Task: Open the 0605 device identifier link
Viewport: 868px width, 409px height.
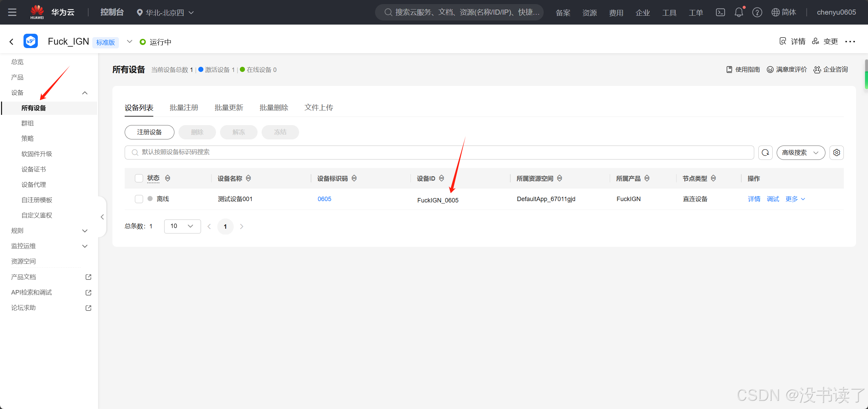Action: point(324,199)
